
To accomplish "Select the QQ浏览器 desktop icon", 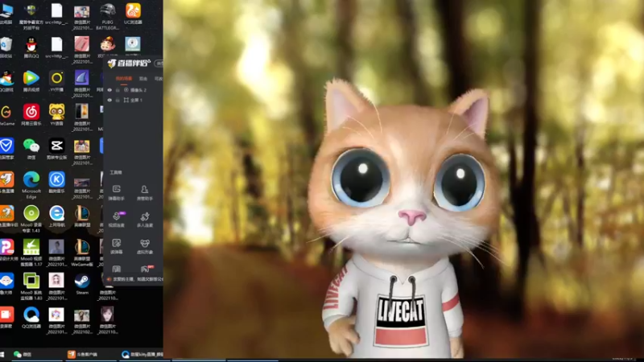I will (31, 318).
